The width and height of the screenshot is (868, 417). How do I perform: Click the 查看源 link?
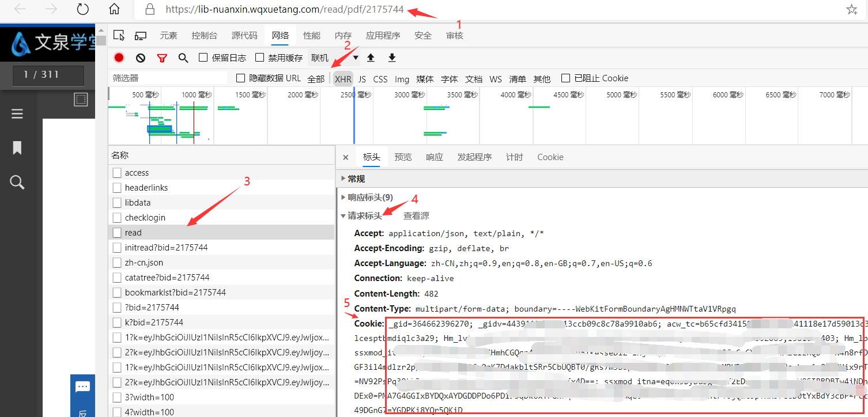(x=416, y=216)
